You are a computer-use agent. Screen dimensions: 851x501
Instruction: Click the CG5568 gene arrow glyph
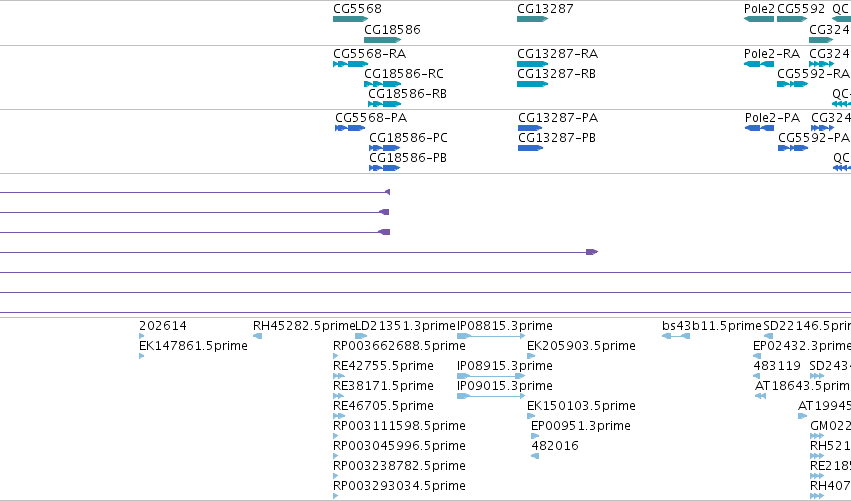coord(351,20)
